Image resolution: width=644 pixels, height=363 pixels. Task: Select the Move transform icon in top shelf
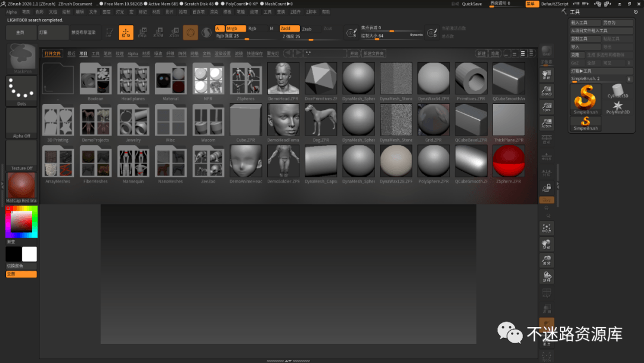142,32
